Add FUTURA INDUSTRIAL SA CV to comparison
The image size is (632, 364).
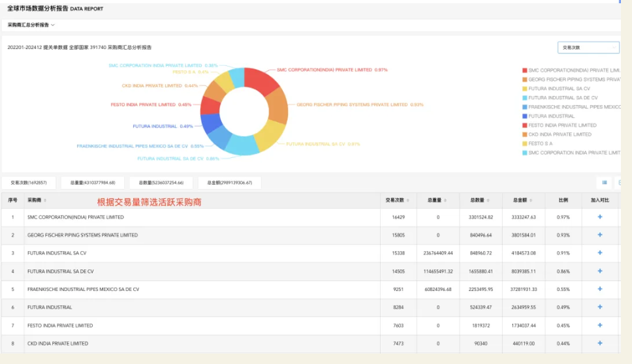tap(599, 253)
